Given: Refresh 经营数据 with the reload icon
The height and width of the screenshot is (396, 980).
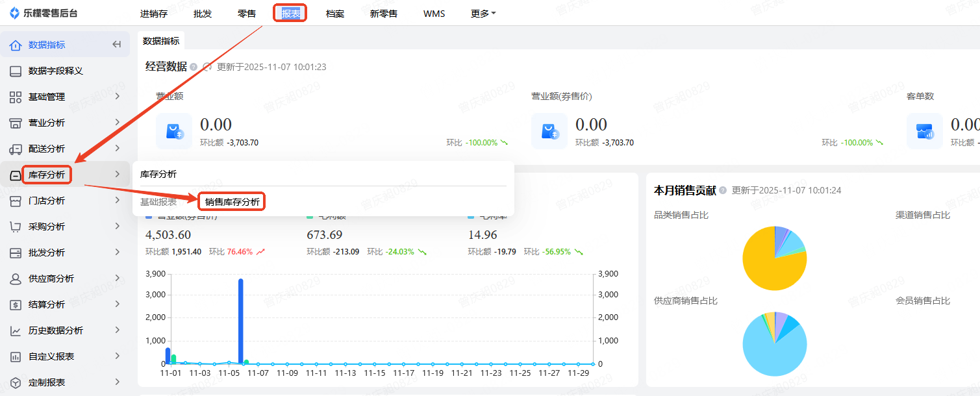Looking at the screenshot, I should [208, 67].
